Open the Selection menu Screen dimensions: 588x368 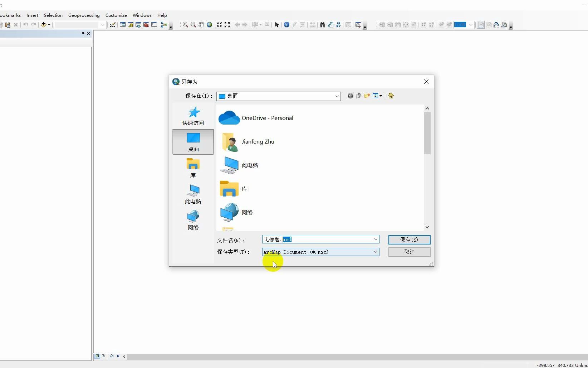pyautogui.click(x=53, y=15)
